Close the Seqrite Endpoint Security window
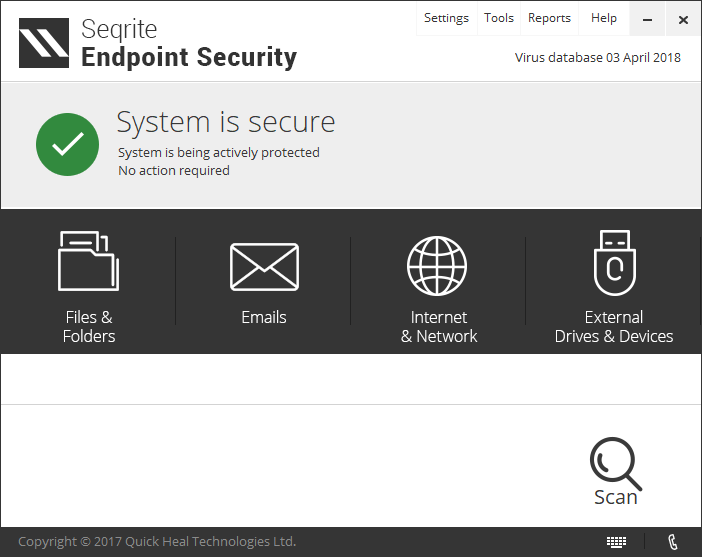Image resolution: width=702 pixels, height=557 pixels. 683,19
